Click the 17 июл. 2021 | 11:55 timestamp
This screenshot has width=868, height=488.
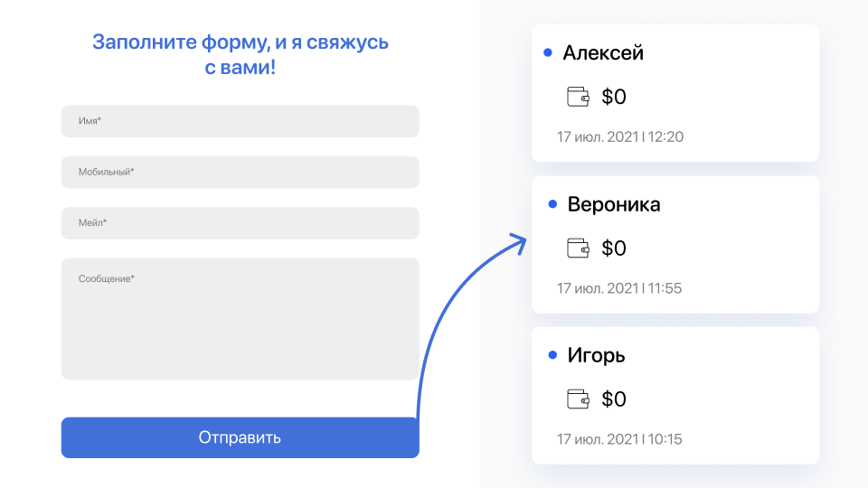click(619, 288)
